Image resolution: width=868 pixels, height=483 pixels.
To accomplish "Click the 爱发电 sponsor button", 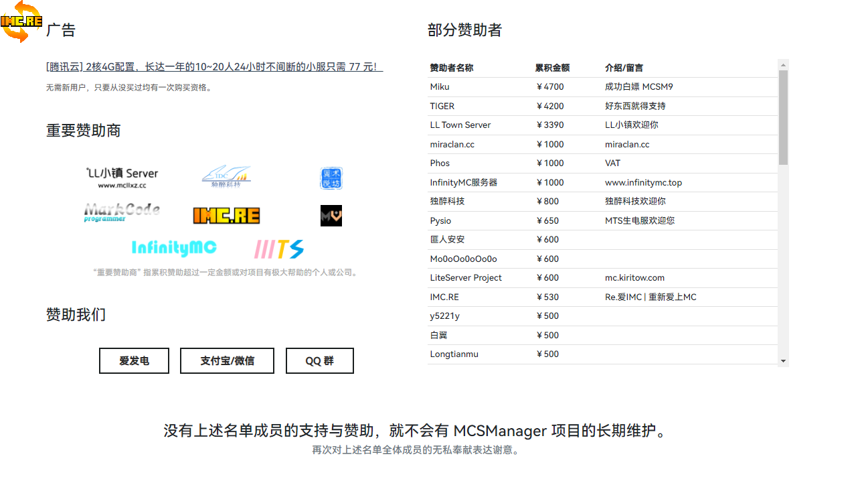I will click(x=134, y=361).
